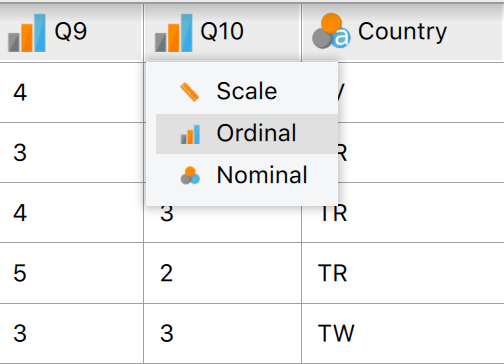Select the Q9 column header label
This screenshot has width=504, height=364.
click(x=71, y=32)
